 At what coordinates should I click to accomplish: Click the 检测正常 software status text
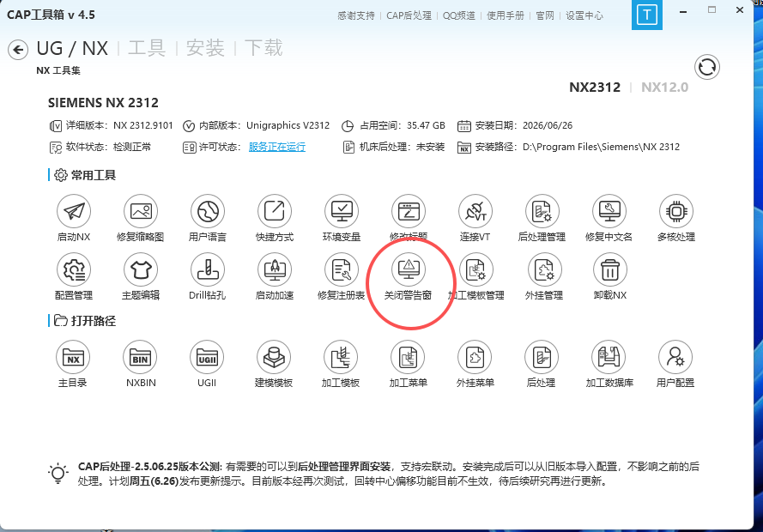(132, 147)
